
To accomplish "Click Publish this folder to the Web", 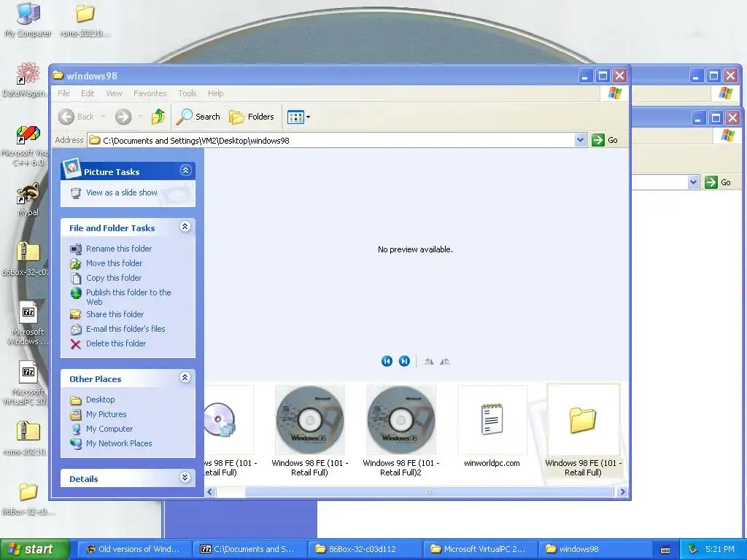I will click(128, 297).
